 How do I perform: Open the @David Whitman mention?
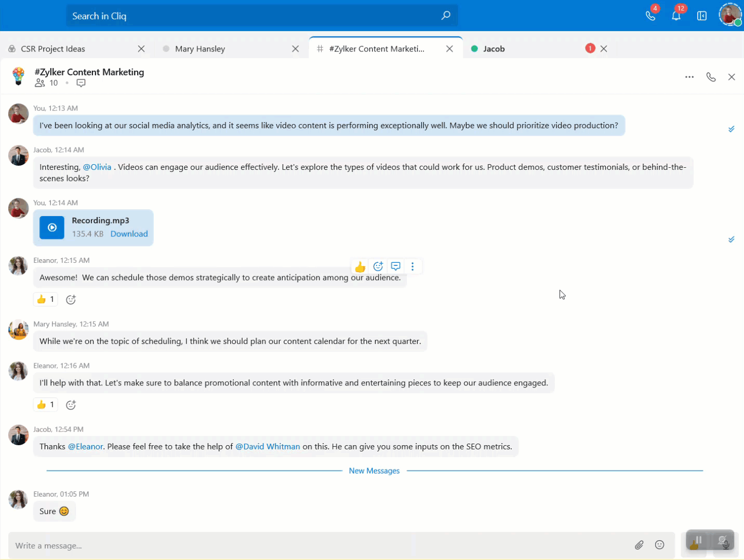(x=268, y=447)
